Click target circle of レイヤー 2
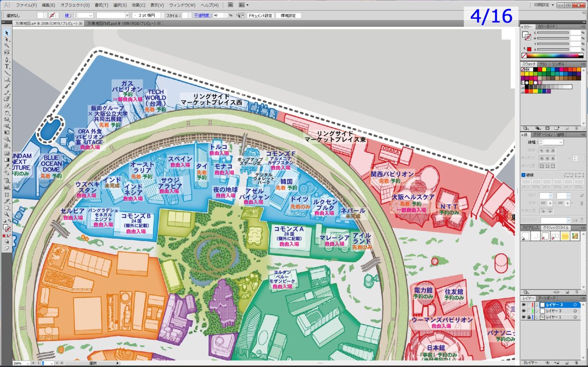Viewport: 588px width, 367px height. pyautogui.click(x=575, y=305)
